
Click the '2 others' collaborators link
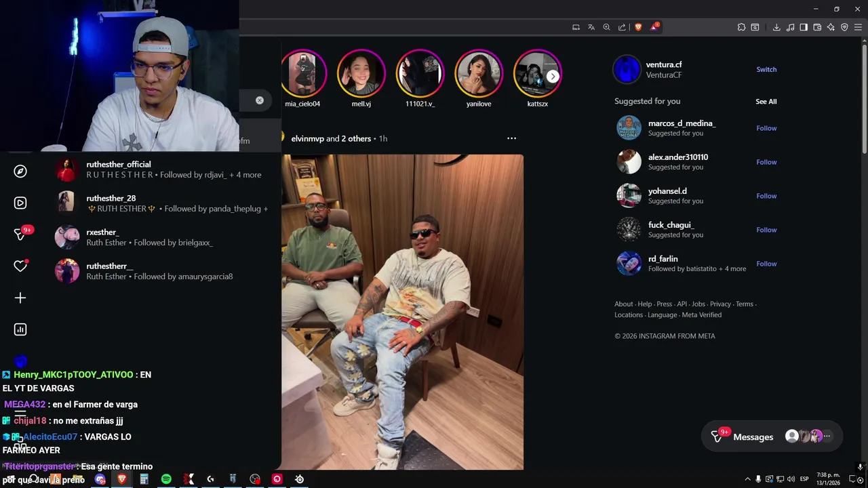tap(356, 138)
